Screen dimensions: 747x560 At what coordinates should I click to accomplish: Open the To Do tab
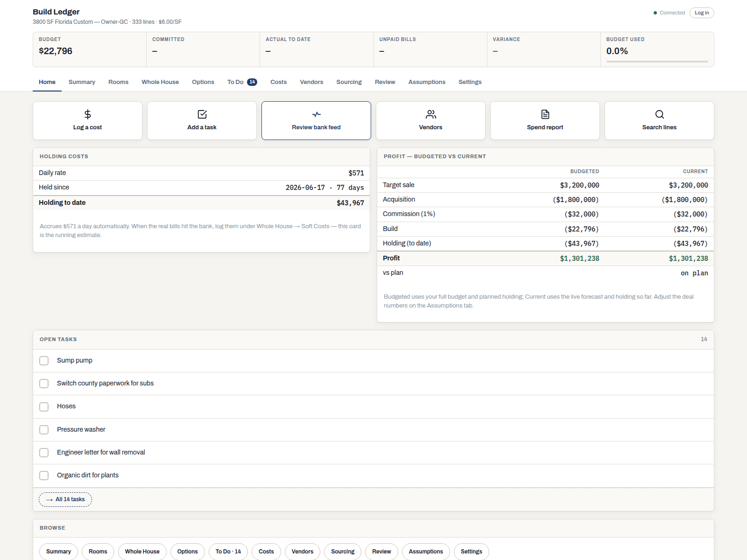(x=242, y=82)
